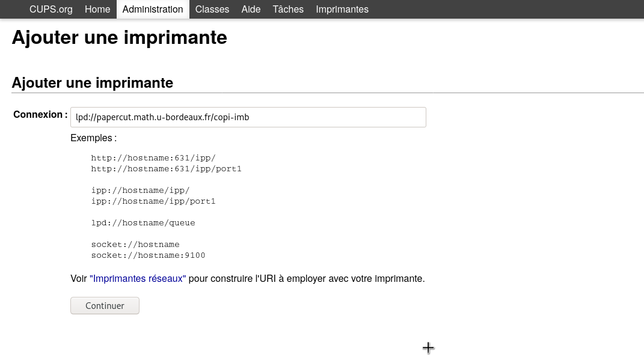Click the http://hostname:631/ipp/port1 example
The height and width of the screenshot is (363, 644).
point(166,169)
